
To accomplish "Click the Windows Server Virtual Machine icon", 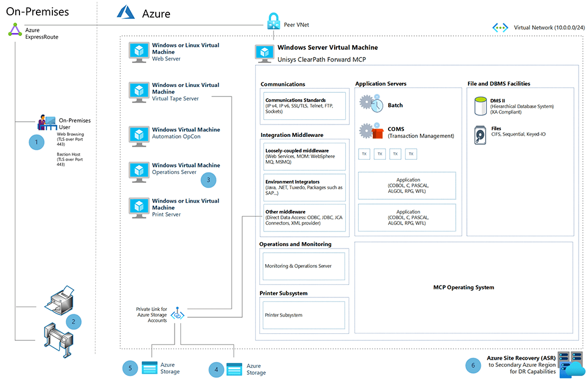I will click(x=265, y=53).
